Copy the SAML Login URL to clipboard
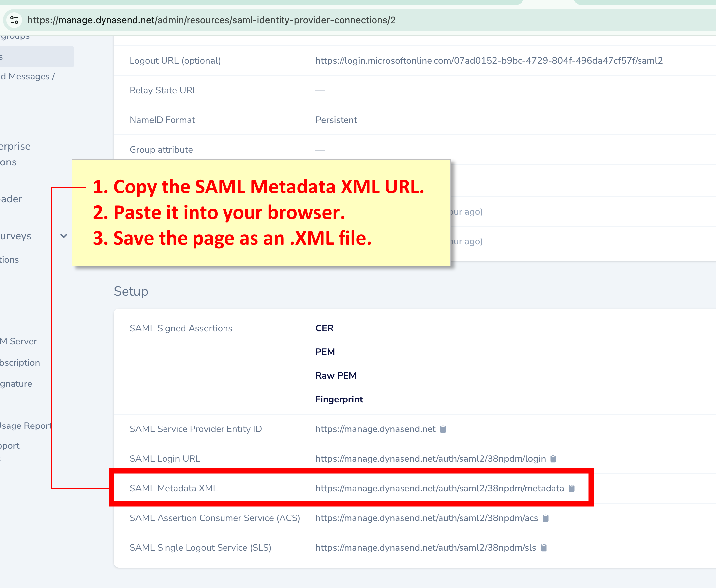Image resolution: width=716 pixels, height=588 pixels. (x=553, y=459)
